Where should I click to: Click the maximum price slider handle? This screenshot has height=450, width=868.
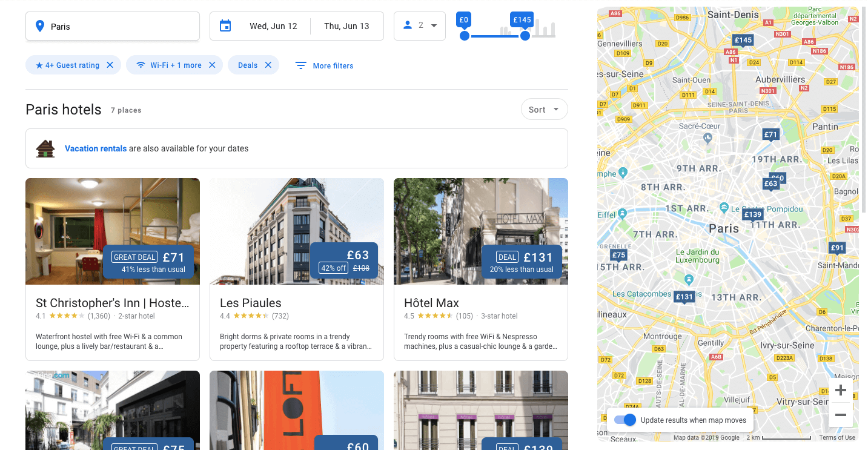pos(525,36)
